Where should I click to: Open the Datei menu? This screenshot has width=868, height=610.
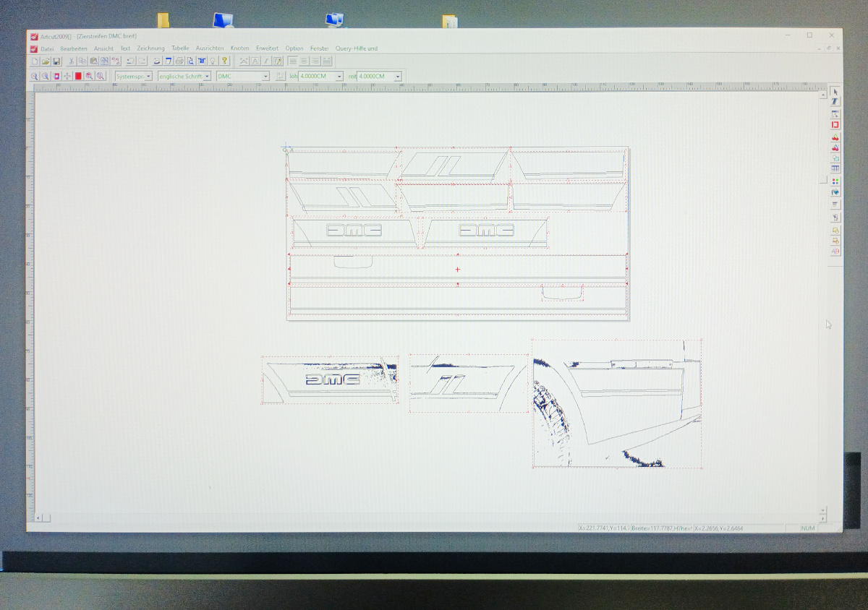[47, 48]
